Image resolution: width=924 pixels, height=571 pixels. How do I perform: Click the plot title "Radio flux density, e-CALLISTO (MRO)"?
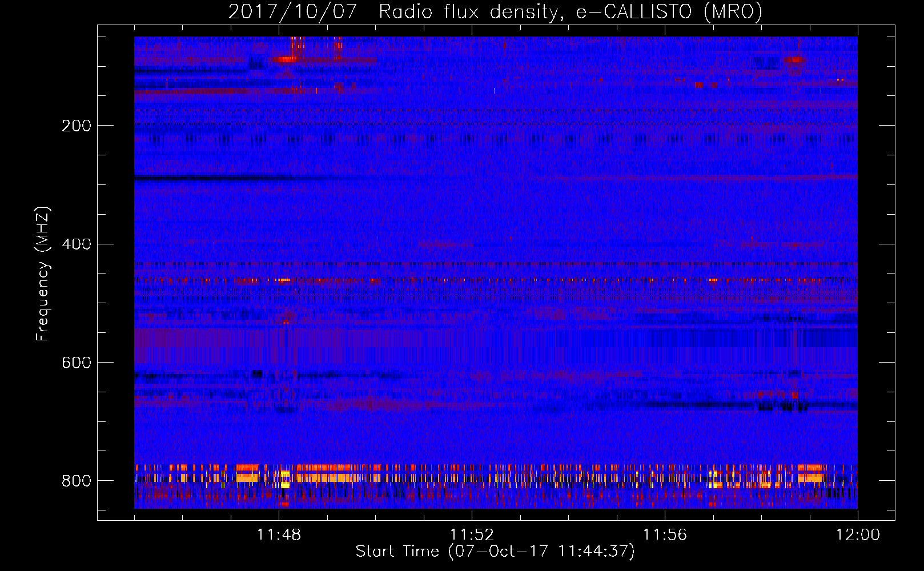tap(571, 12)
